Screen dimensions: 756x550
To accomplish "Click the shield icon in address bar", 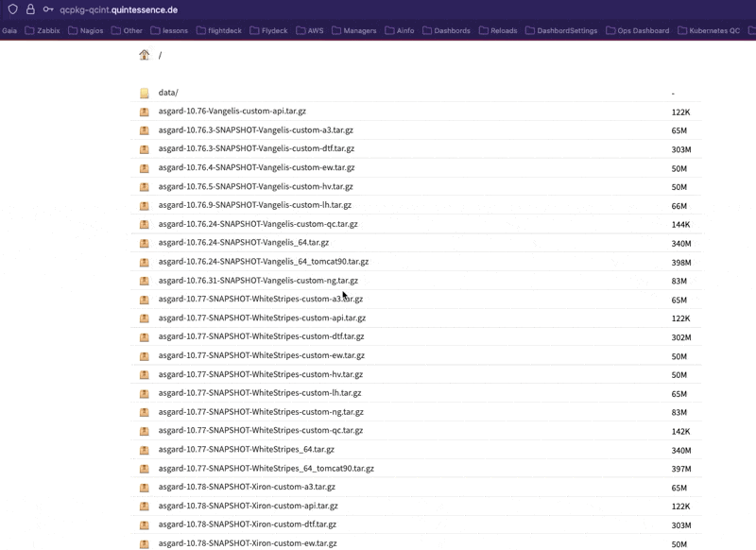I will tap(12, 9).
